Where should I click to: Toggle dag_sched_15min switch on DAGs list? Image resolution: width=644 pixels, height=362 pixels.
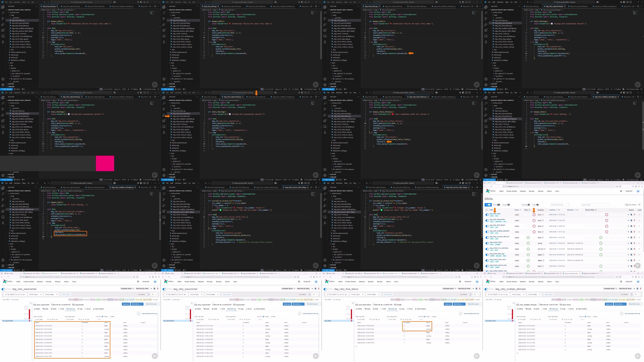pyautogui.click(x=487, y=243)
